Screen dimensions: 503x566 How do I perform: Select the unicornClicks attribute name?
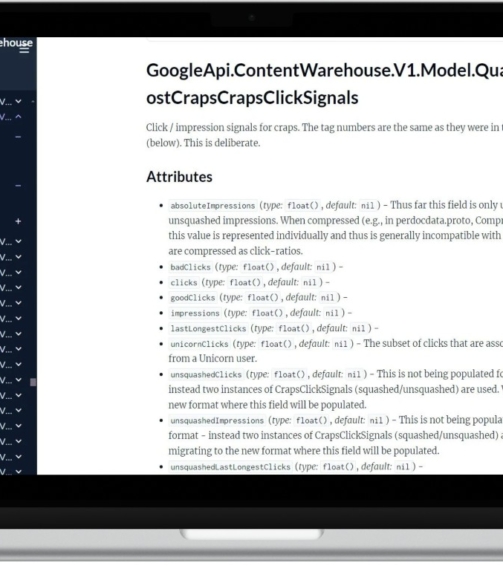tap(199, 344)
